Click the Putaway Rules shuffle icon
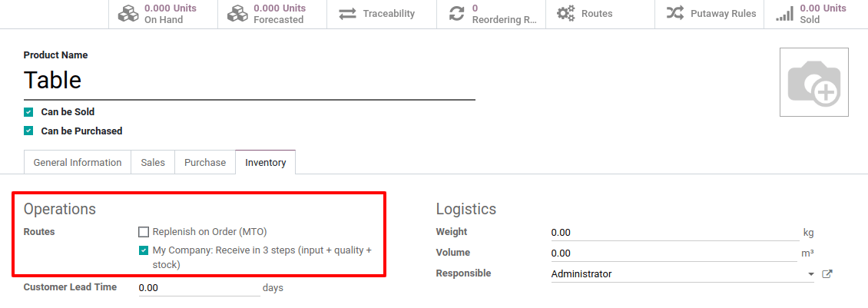This screenshot has width=868, height=308. click(x=675, y=14)
